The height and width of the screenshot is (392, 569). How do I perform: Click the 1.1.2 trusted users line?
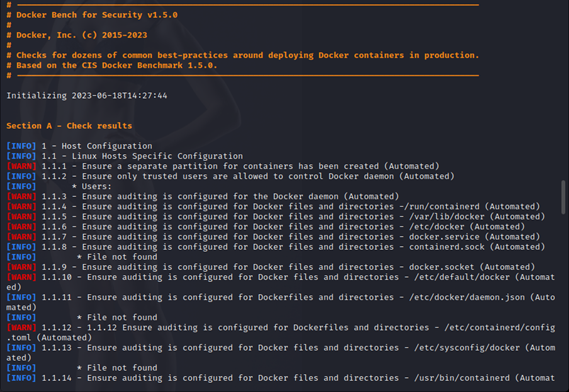click(x=230, y=176)
